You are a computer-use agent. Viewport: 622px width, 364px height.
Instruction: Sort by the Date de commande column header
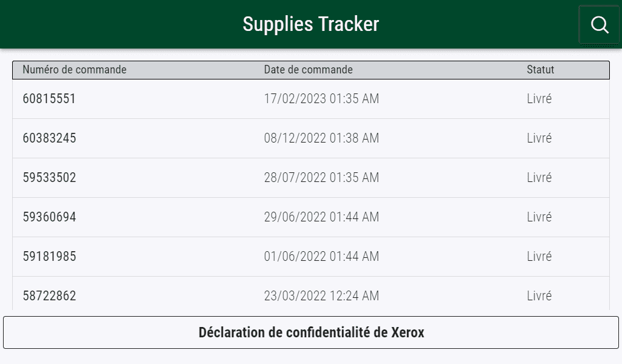(x=307, y=70)
